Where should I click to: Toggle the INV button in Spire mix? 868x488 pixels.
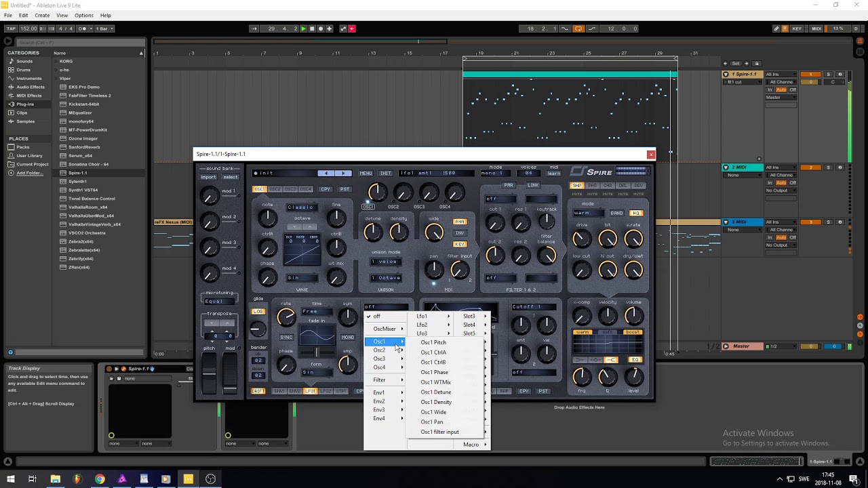click(460, 232)
